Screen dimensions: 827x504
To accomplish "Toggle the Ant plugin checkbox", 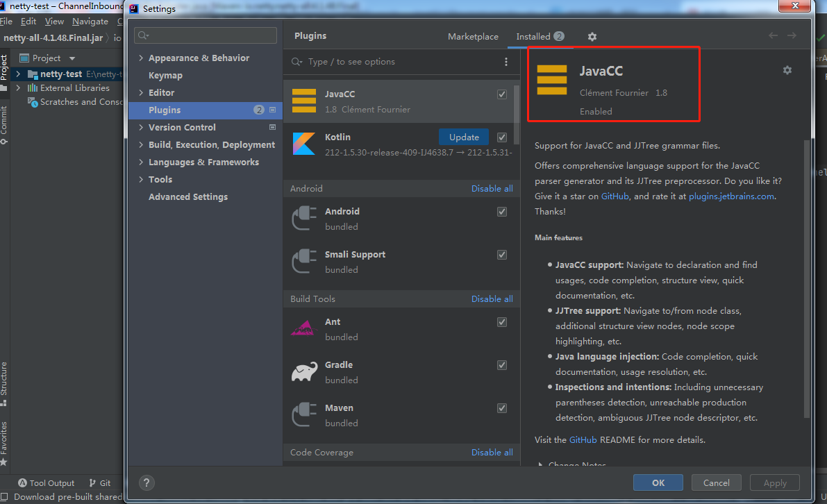I will pyautogui.click(x=502, y=322).
